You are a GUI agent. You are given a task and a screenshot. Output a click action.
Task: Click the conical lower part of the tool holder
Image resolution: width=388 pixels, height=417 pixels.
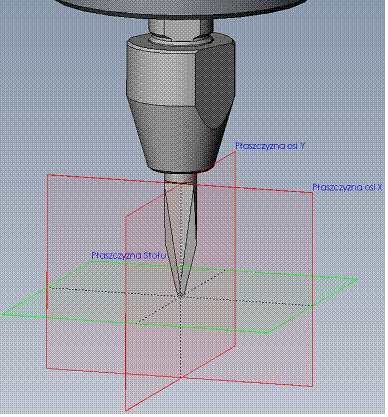[180, 137]
